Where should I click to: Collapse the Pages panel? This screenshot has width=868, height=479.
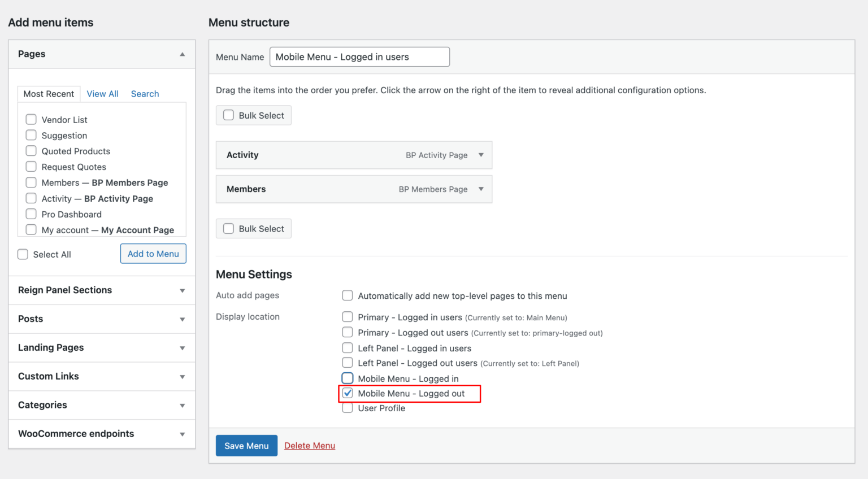click(182, 54)
